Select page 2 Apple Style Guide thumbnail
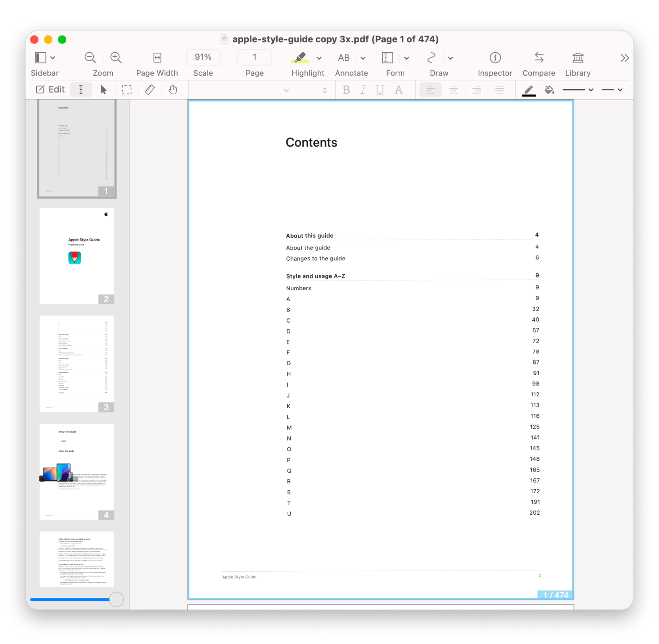 tap(76, 256)
